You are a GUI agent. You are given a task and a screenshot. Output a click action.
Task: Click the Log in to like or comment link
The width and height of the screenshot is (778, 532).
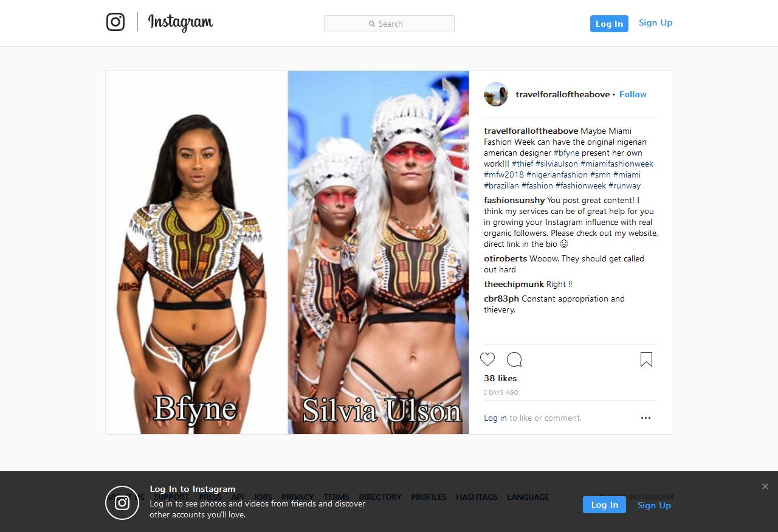pyautogui.click(x=495, y=418)
